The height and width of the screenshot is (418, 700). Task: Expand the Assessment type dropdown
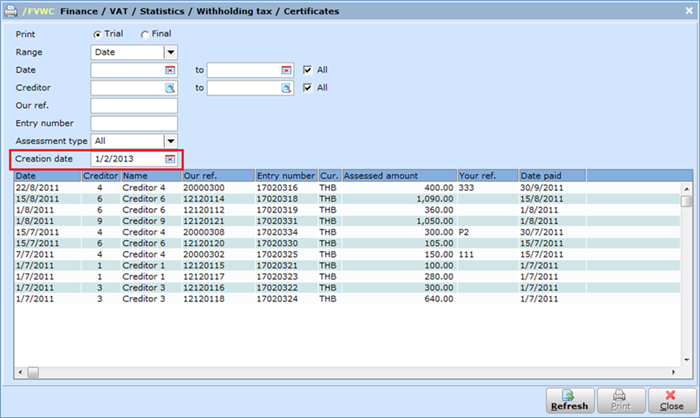tap(171, 141)
